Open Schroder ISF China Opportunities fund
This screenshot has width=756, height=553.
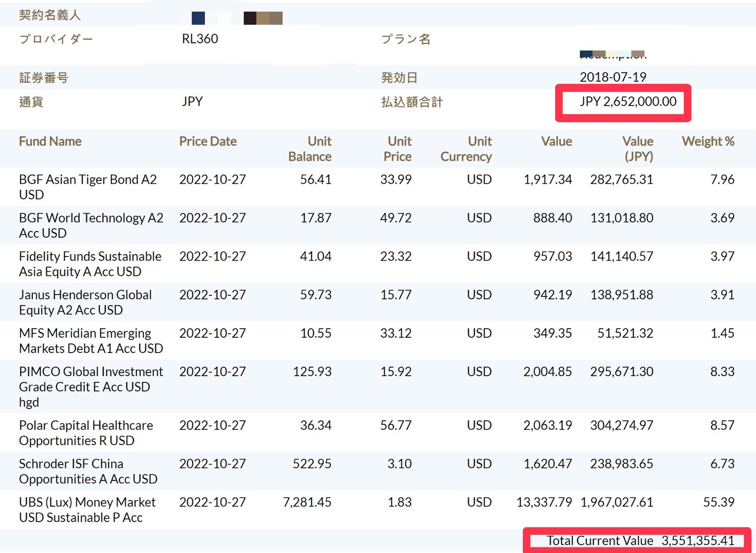click(x=88, y=471)
